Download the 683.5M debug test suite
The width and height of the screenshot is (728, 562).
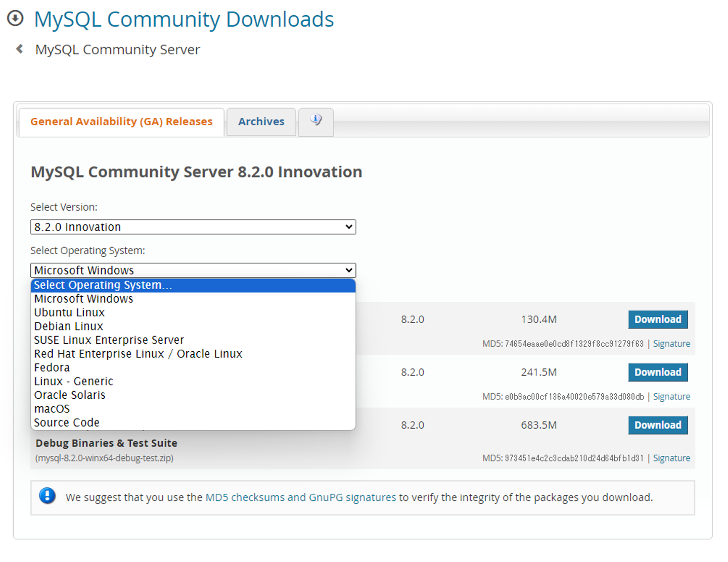click(658, 425)
